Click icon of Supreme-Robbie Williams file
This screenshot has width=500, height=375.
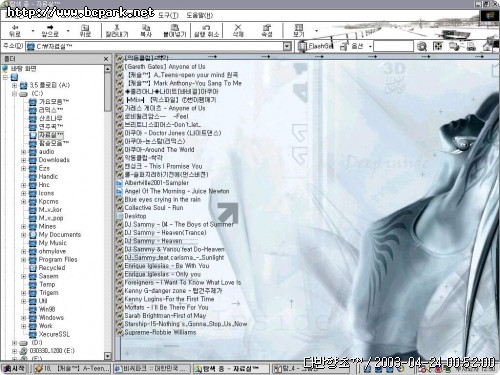pos(119,332)
